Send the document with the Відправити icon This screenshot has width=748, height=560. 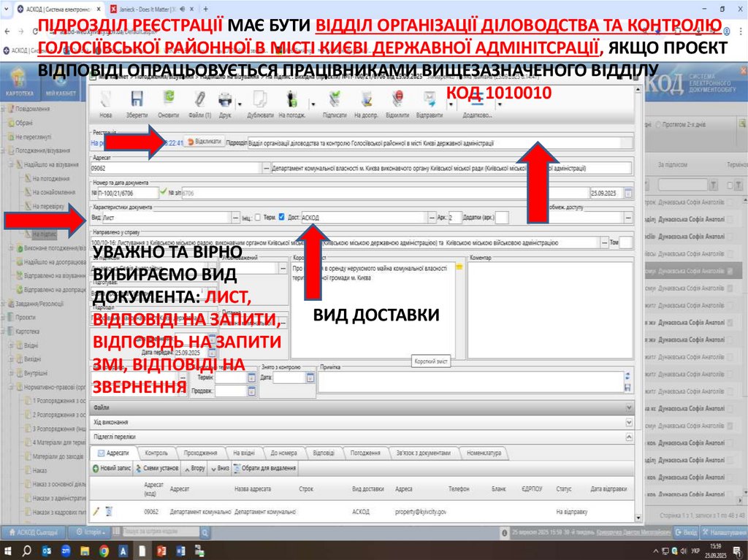(x=430, y=99)
